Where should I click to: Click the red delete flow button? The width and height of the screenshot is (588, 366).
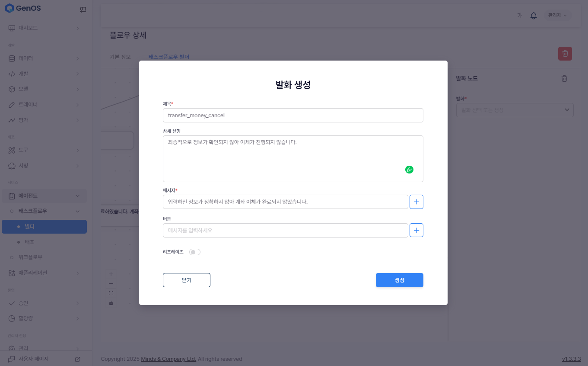pos(565,54)
